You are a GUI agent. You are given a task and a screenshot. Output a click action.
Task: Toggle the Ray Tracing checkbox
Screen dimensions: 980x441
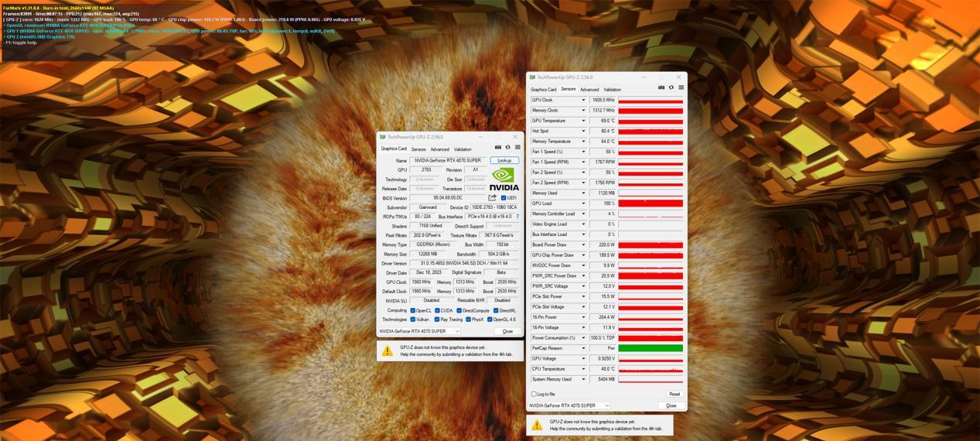pyautogui.click(x=437, y=319)
